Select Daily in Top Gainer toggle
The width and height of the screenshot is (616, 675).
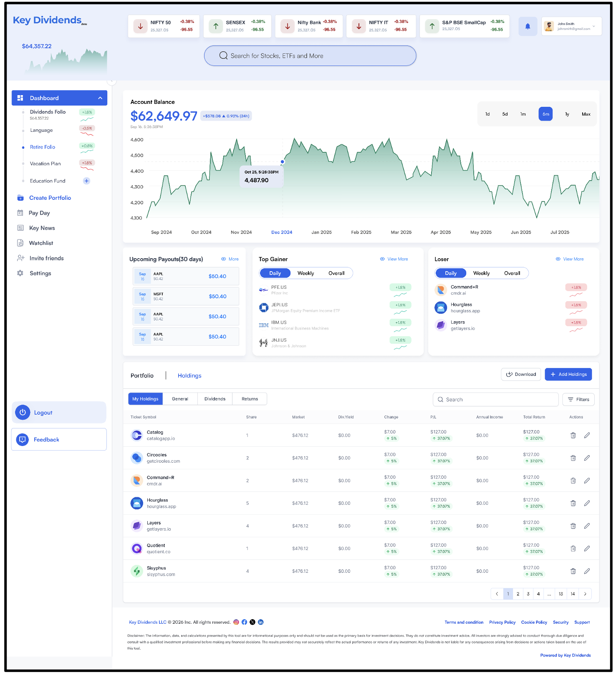(x=275, y=273)
